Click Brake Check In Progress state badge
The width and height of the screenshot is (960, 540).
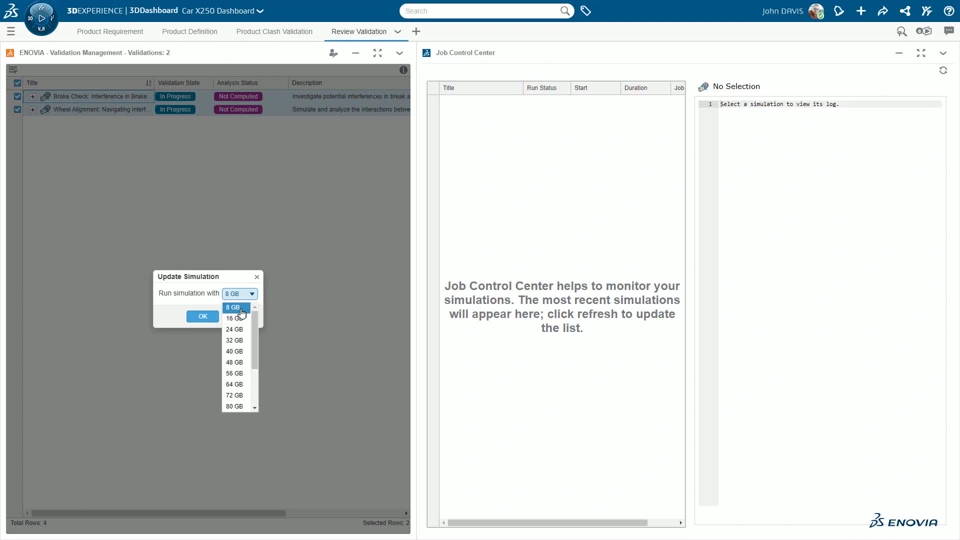[175, 96]
